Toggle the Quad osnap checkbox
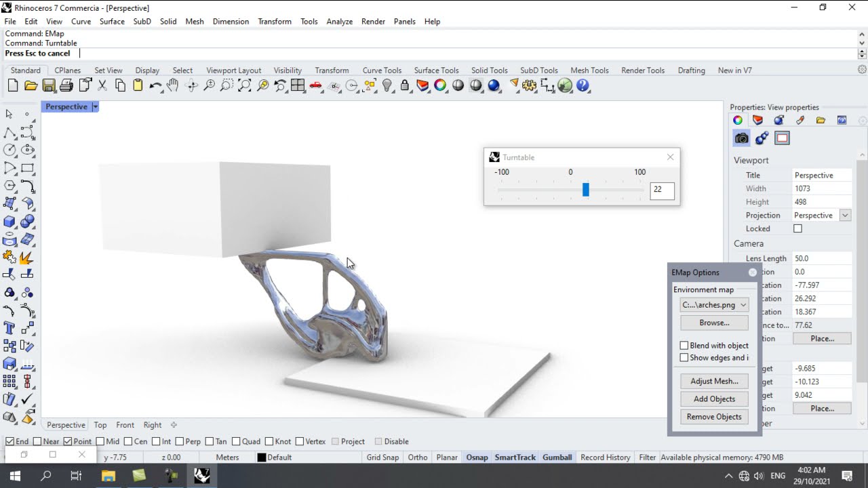This screenshot has width=868, height=488. click(x=236, y=441)
